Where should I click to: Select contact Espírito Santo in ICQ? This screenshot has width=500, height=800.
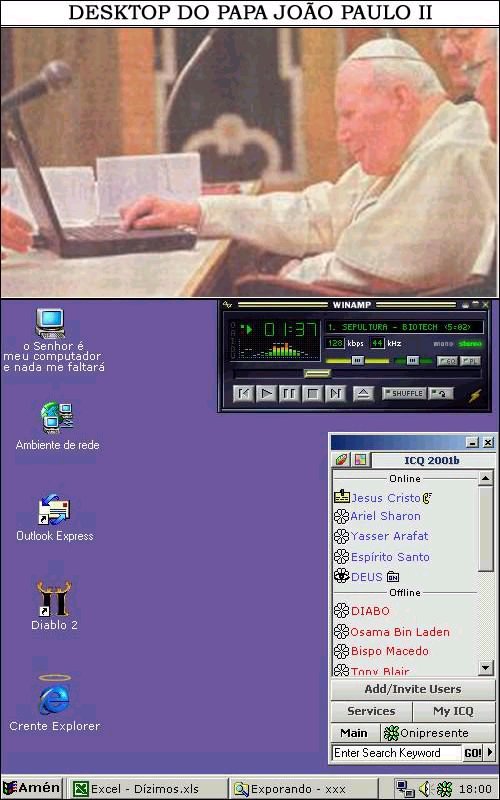[x=390, y=557]
